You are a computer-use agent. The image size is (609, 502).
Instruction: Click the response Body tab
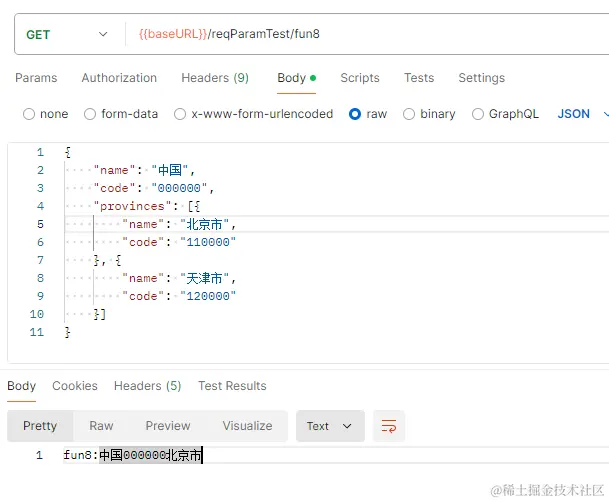click(21, 386)
